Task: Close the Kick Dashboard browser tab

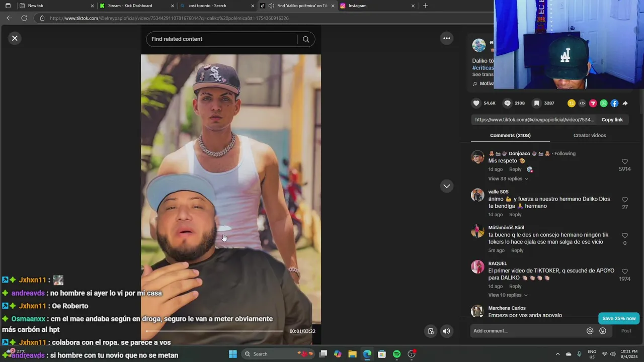Action: 173,6
